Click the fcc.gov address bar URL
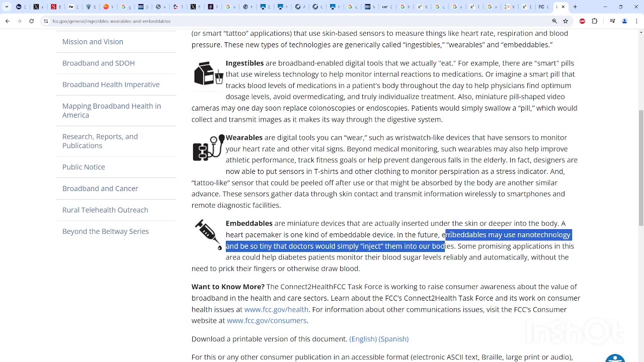This screenshot has width=644, height=362. [x=111, y=21]
